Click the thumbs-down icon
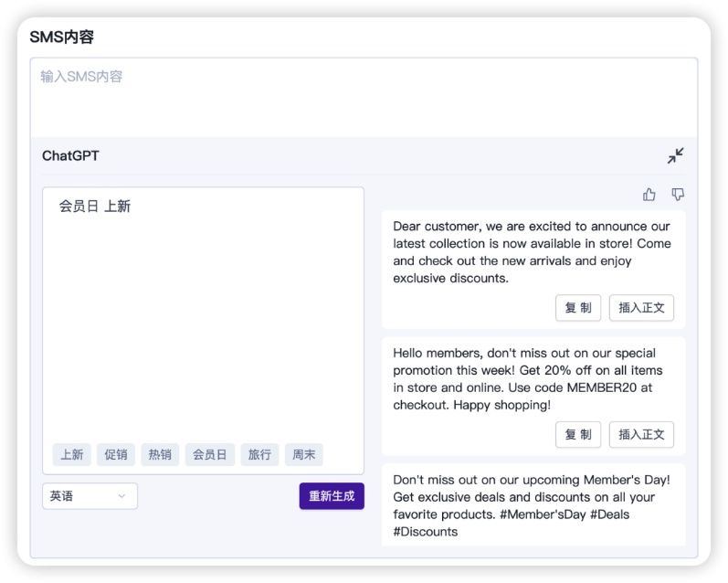 (x=678, y=194)
